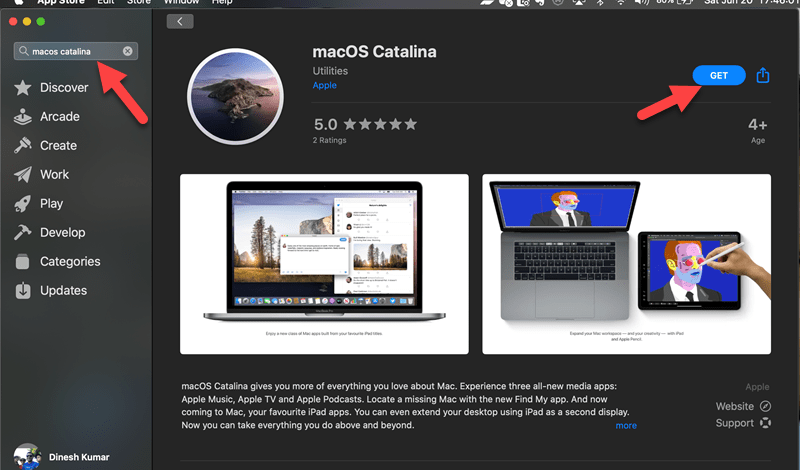This screenshot has height=470, width=800.
Task: Open the developer Website link
Action: click(x=743, y=406)
